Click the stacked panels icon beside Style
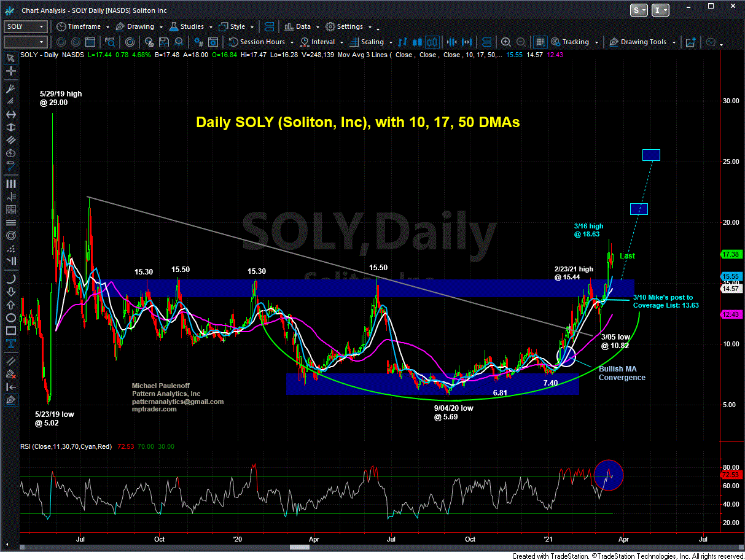The height and width of the screenshot is (560, 745). click(269, 26)
